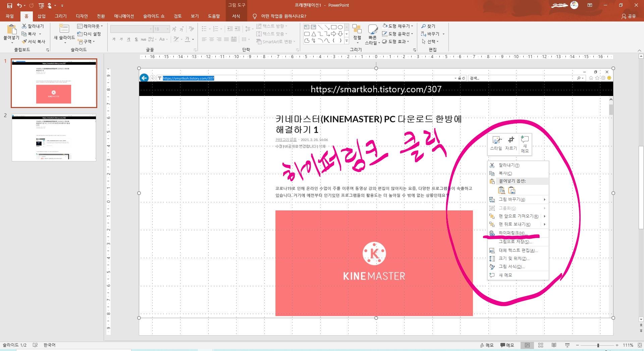Click the zoom in plus button
644x351 pixels.
[617, 345]
